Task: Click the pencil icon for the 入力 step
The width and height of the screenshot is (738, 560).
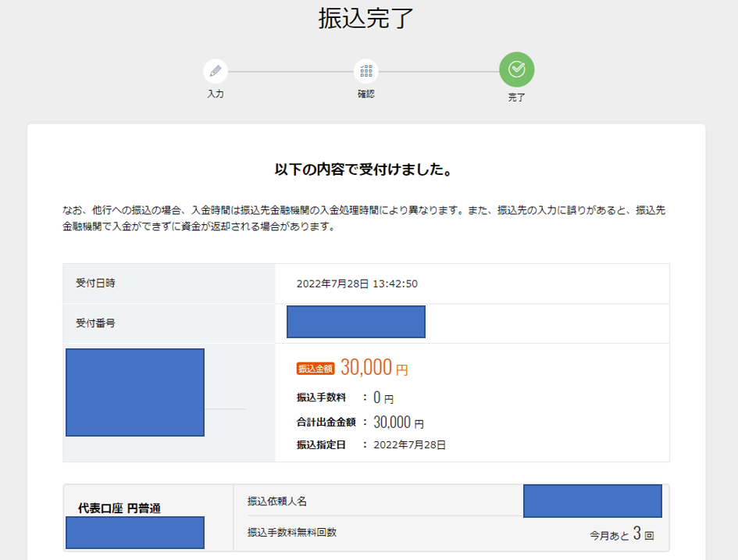Action: (x=216, y=71)
